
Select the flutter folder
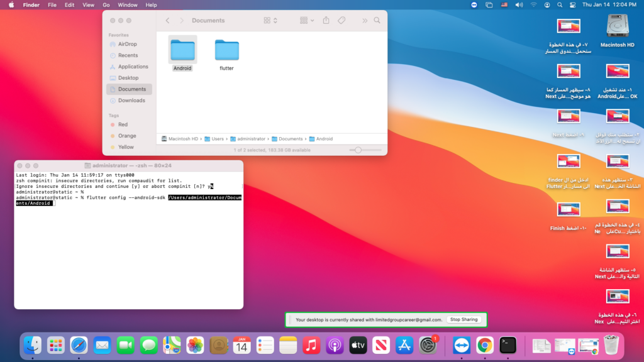point(226,50)
